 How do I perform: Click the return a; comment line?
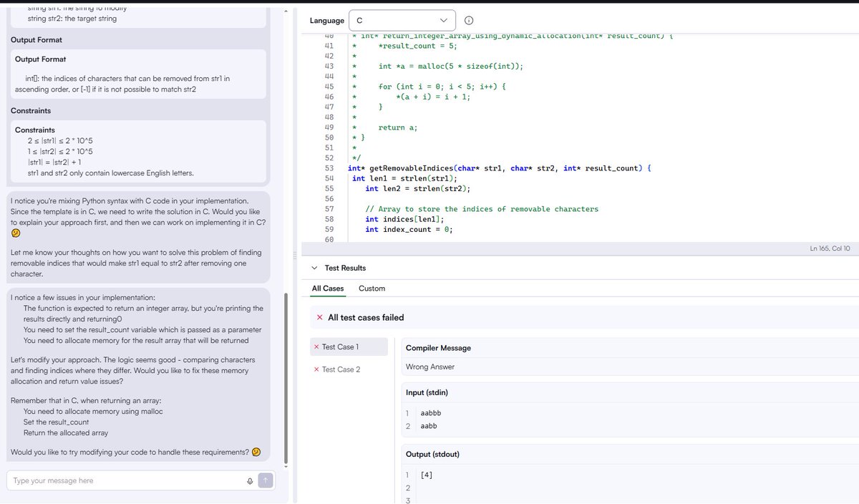pyautogui.click(x=398, y=127)
